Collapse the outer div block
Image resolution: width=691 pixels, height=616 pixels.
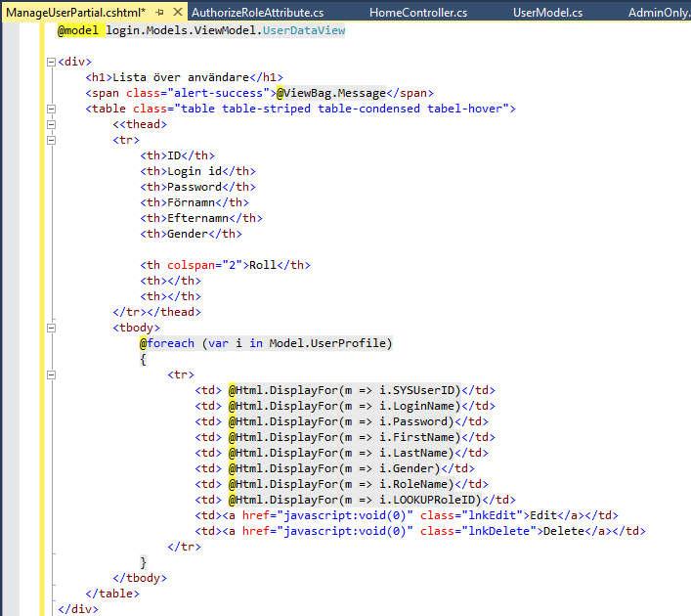[51, 62]
